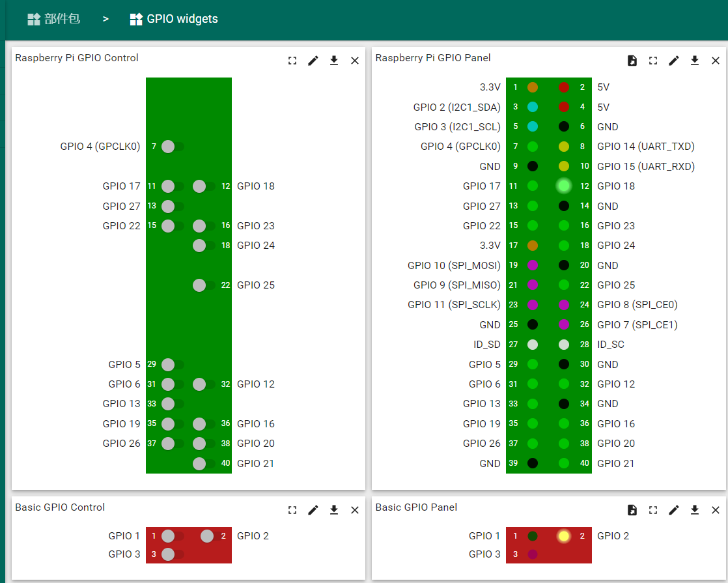Open the 部件包 breadcrumb link
Screen dimensions: 728x583
pyautogui.click(x=54, y=19)
